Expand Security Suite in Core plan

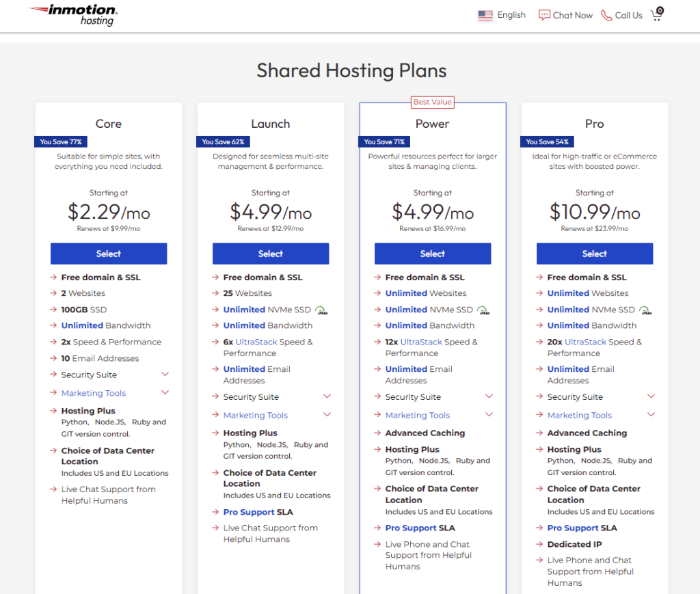click(165, 374)
